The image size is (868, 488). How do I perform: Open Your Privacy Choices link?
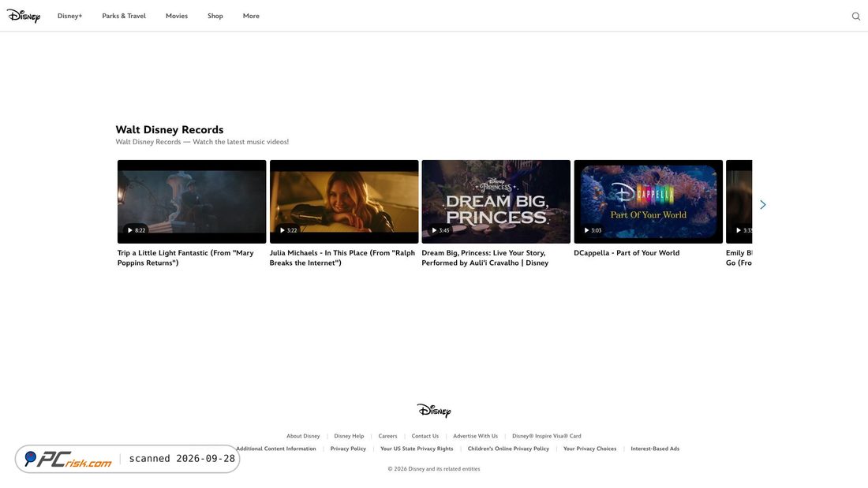[x=589, y=449]
